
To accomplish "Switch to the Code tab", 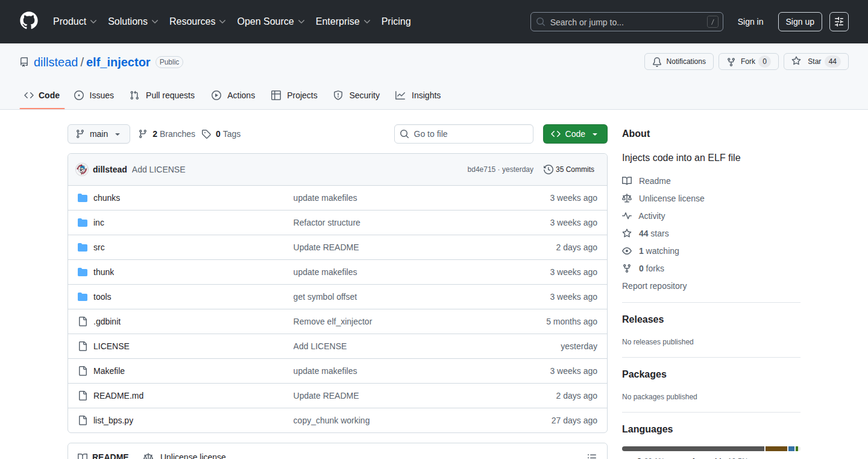I will (x=42, y=95).
